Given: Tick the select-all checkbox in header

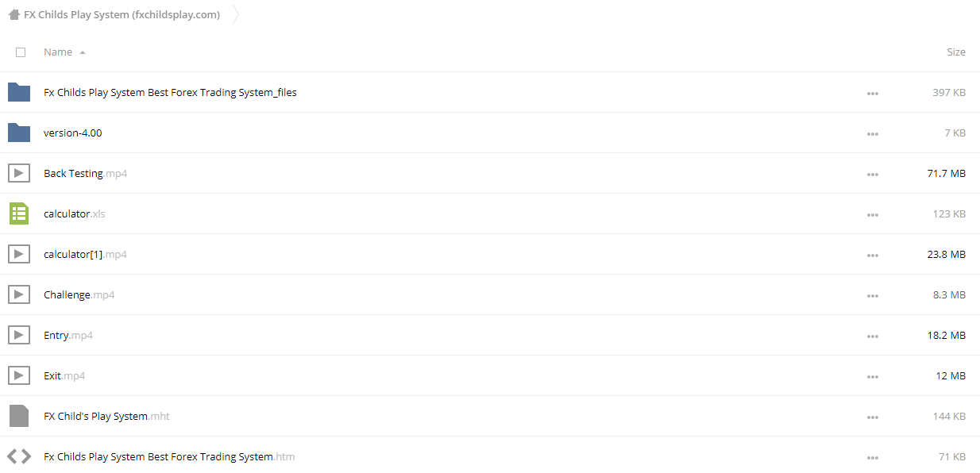Looking at the screenshot, I should 21,52.
